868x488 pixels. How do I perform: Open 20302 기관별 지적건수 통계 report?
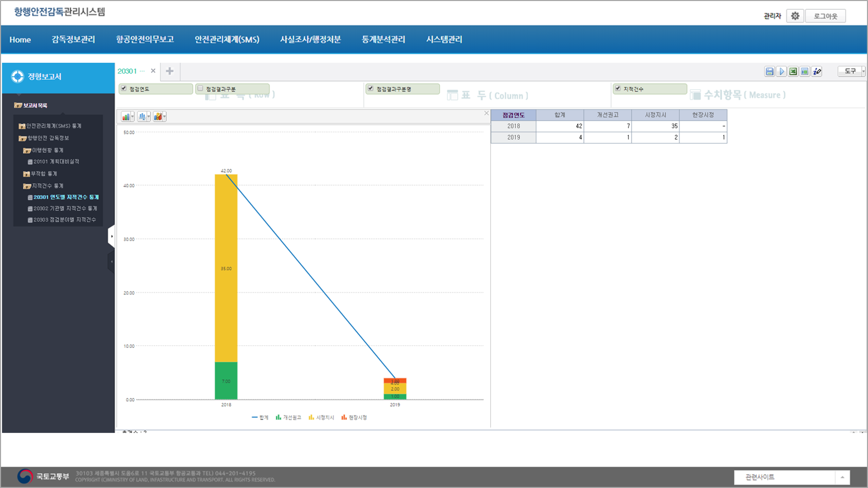point(62,209)
